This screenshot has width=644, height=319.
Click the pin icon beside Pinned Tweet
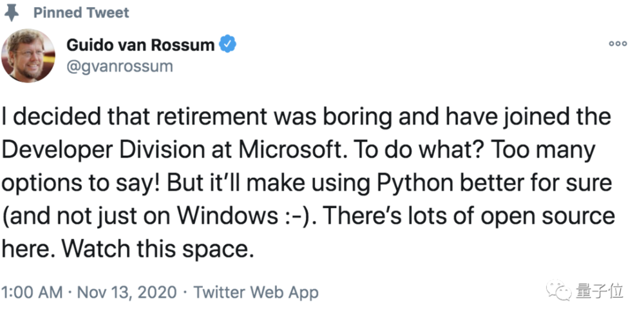[12, 12]
